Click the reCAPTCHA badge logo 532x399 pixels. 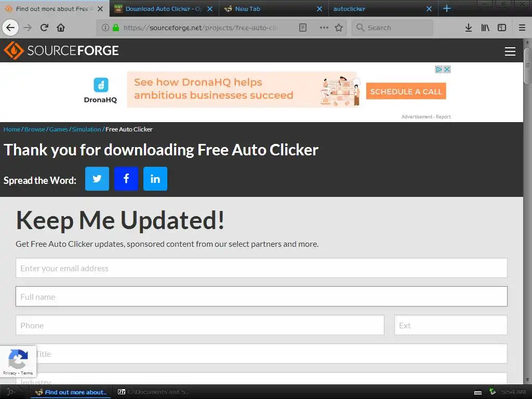click(x=18, y=358)
